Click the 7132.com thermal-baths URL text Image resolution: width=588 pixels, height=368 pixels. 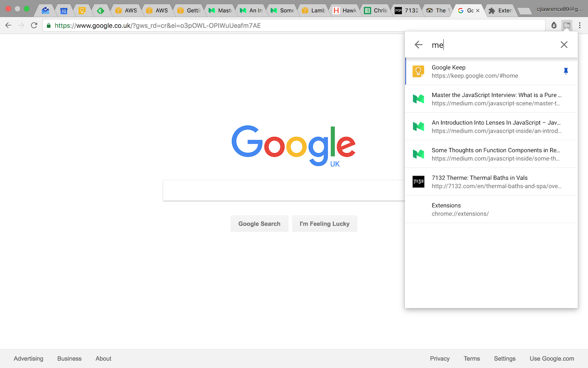click(x=497, y=186)
